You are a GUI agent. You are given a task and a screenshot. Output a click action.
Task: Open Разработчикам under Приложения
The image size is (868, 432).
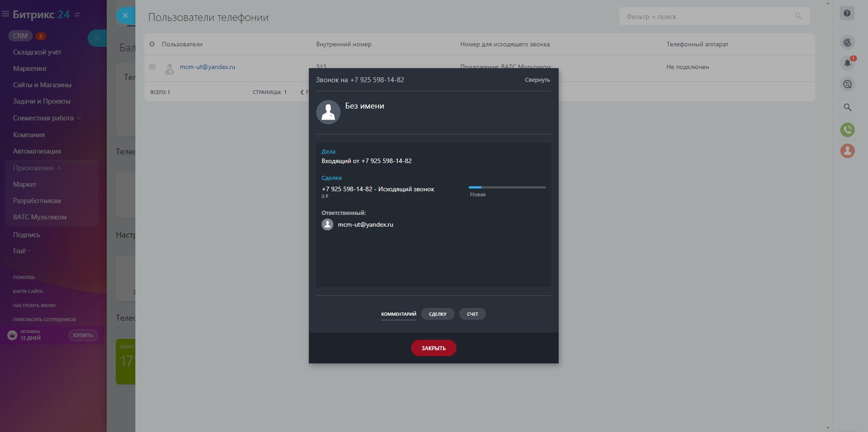click(37, 201)
